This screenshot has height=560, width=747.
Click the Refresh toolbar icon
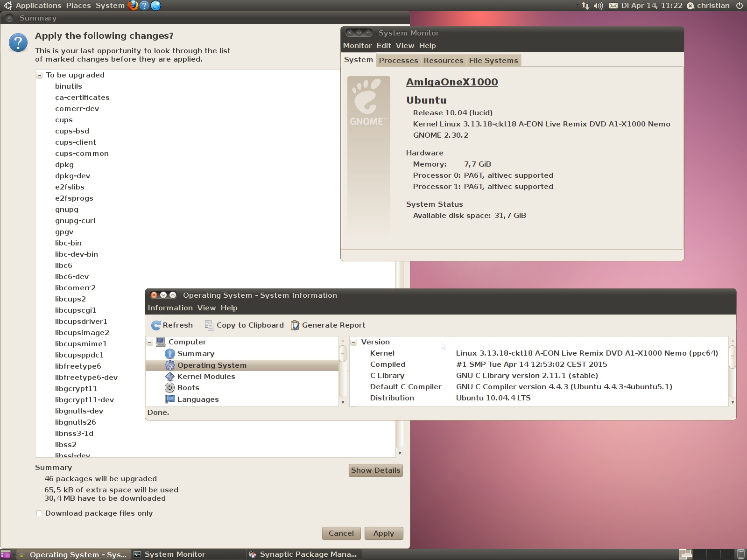(156, 325)
